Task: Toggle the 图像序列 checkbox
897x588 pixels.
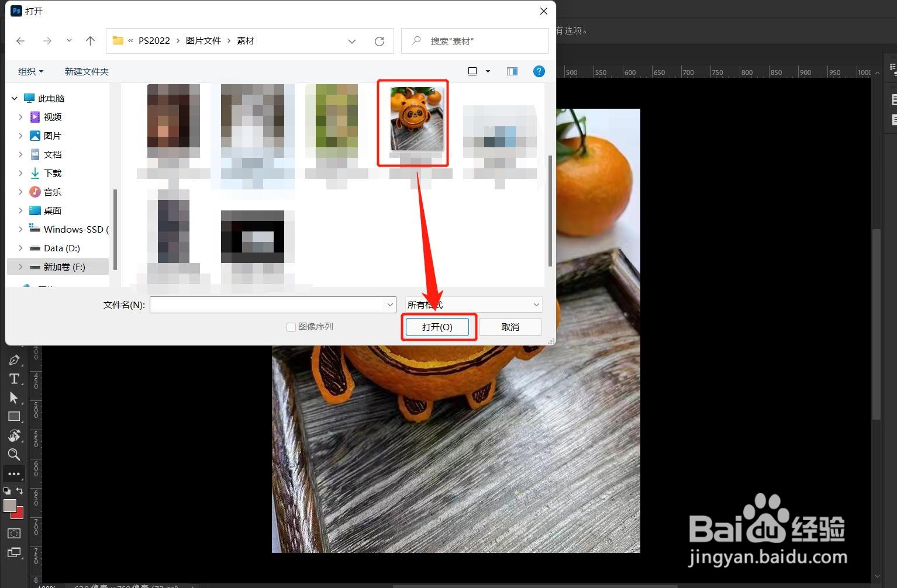Action: (291, 327)
